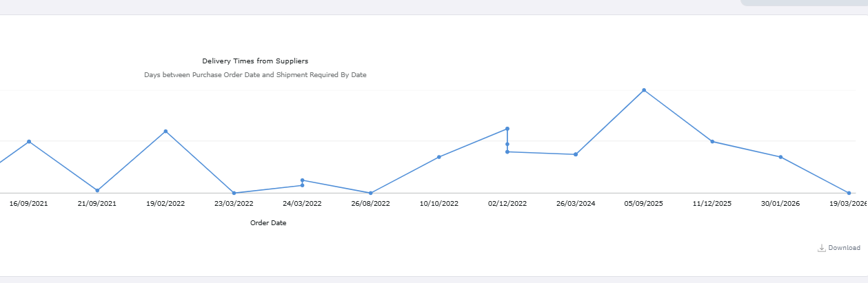Screen dimensions: 868x283
Task: Click the Download link text
Action: (844, 248)
